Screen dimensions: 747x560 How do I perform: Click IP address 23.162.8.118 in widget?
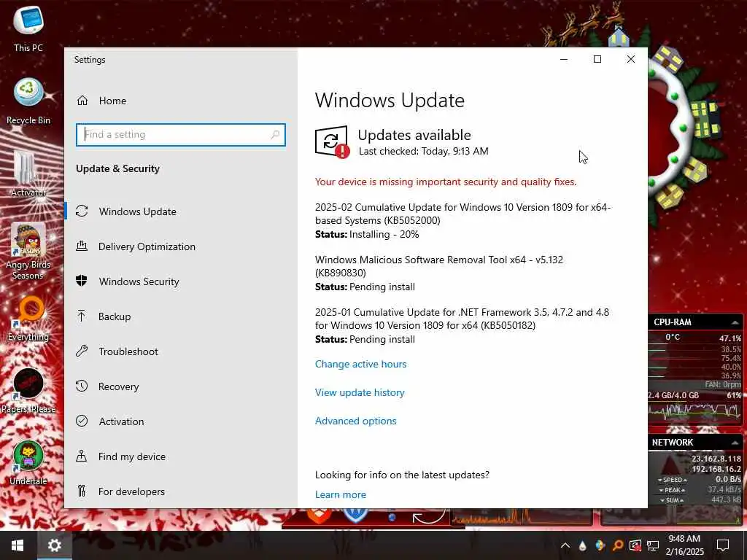point(716,459)
